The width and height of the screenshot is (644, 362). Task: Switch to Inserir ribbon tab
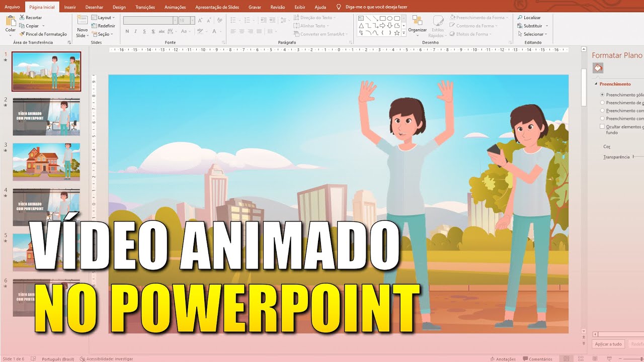tap(70, 7)
